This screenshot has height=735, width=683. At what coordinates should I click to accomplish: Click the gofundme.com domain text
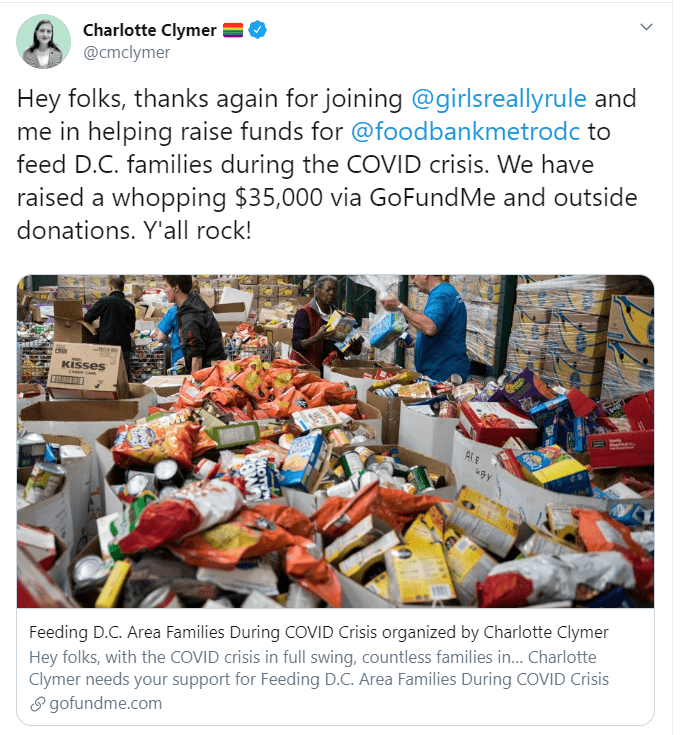tap(105, 704)
